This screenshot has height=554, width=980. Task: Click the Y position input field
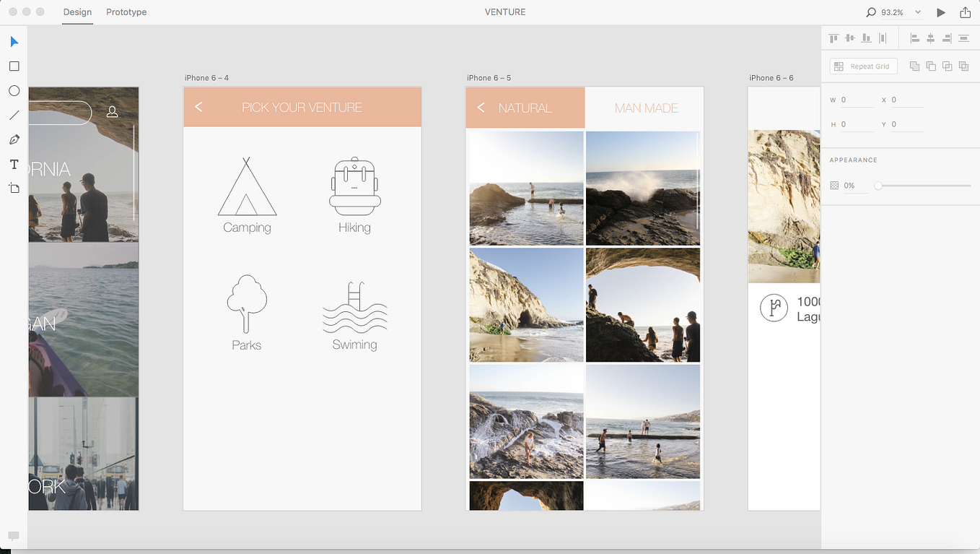907,124
